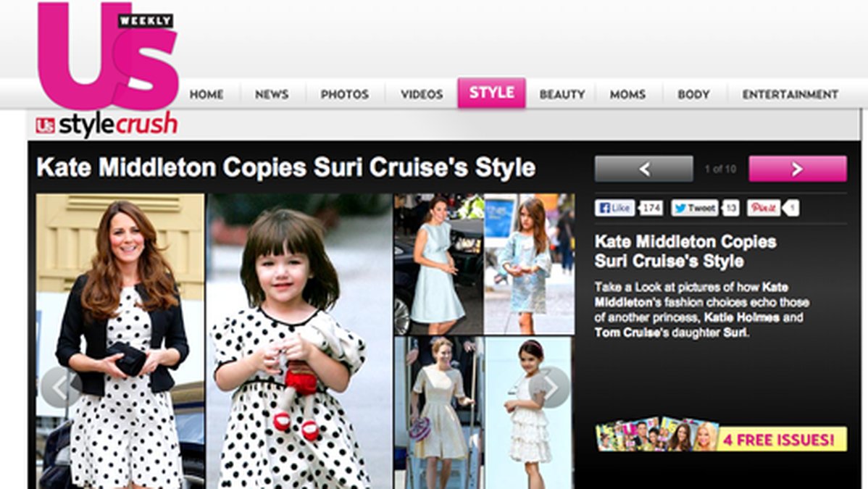Go to previous slide with gray arrow button

tap(643, 169)
